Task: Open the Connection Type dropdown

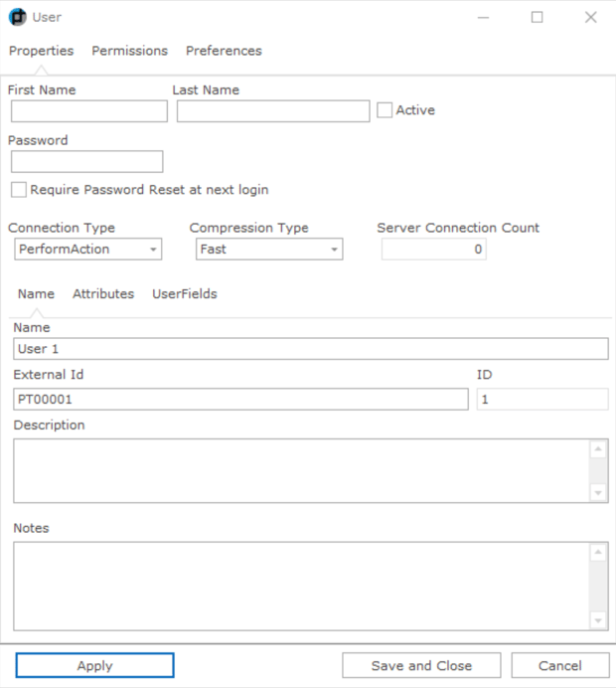Action: pyautogui.click(x=88, y=250)
